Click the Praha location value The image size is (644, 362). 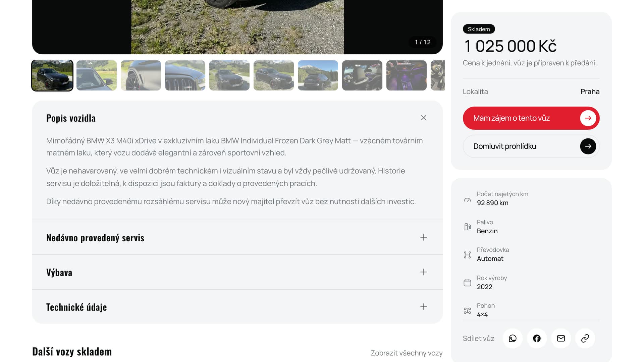pyautogui.click(x=590, y=92)
